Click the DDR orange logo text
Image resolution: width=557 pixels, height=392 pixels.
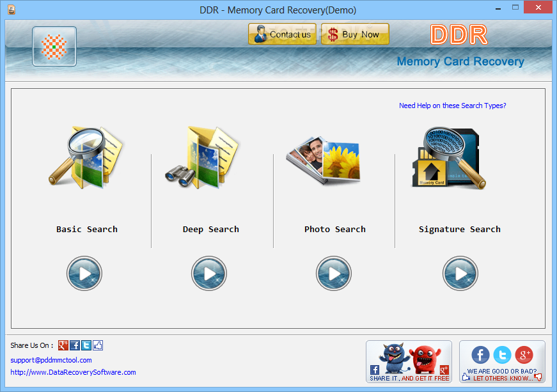[x=459, y=35]
